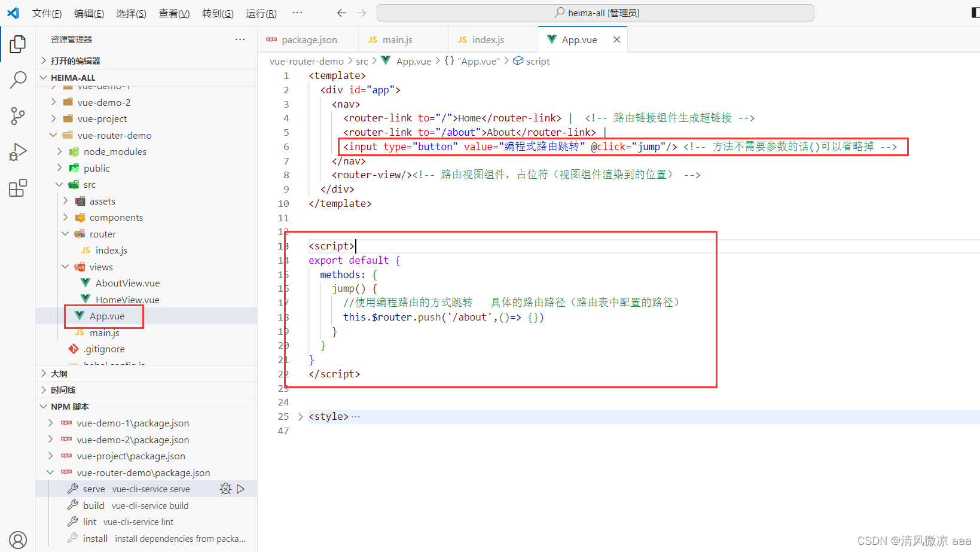Open the Search view in activity bar
980x552 pixels.
(18, 80)
